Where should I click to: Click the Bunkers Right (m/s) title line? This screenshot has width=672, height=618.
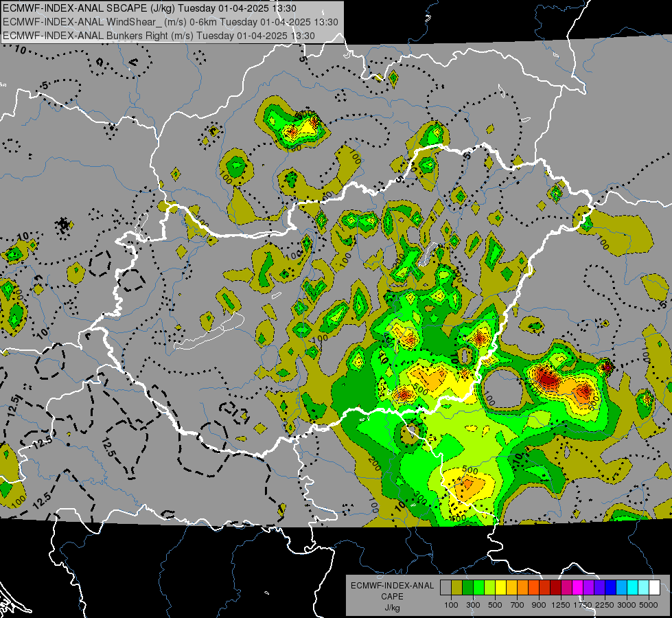[x=159, y=36]
